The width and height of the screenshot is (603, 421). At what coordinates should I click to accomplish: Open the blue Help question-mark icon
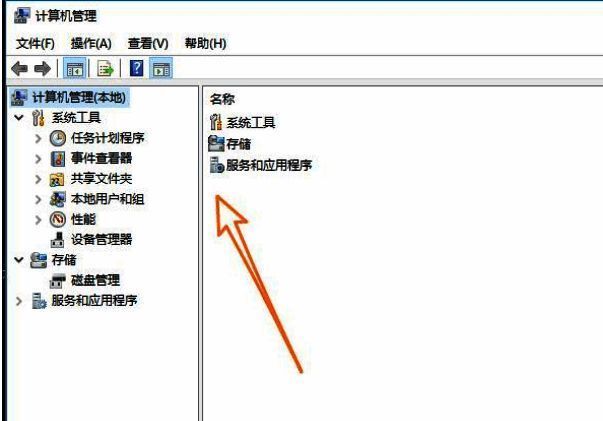(137, 68)
